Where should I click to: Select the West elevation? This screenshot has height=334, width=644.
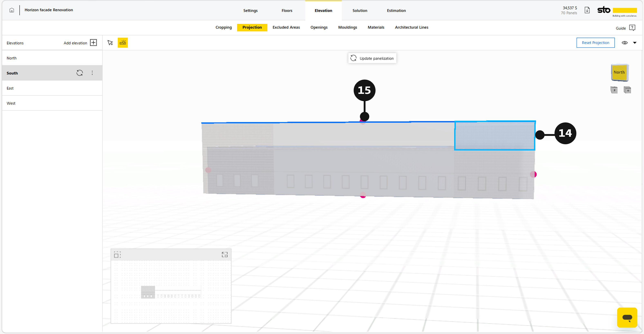click(52, 103)
